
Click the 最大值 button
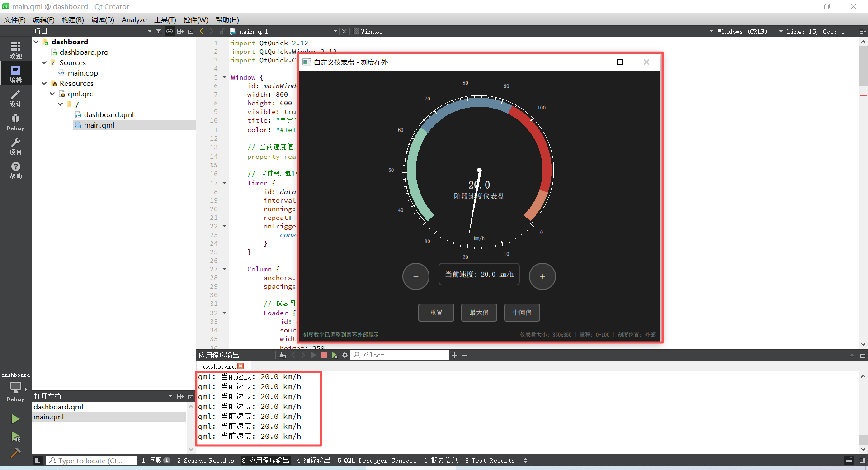click(479, 313)
